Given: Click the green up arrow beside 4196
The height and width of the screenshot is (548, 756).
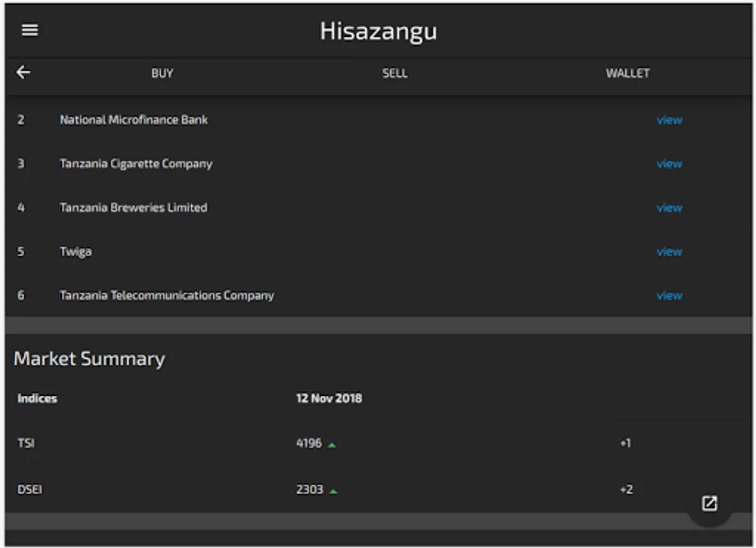Looking at the screenshot, I should (332, 445).
